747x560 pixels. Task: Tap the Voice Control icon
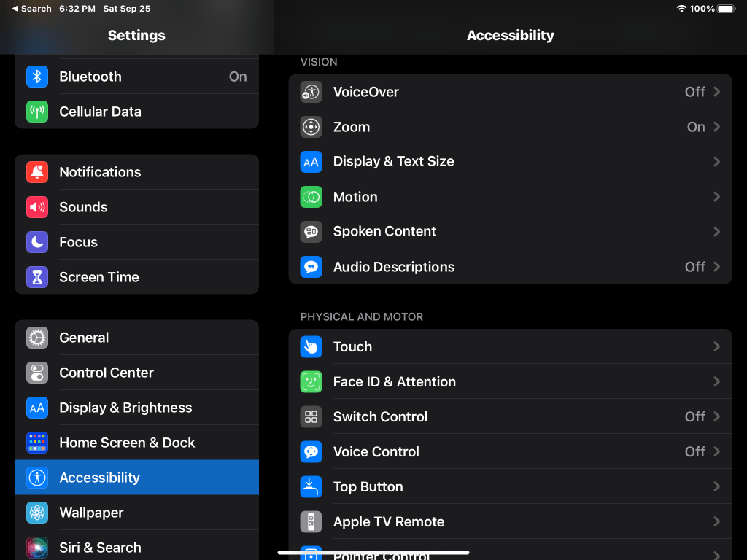point(311,451)
